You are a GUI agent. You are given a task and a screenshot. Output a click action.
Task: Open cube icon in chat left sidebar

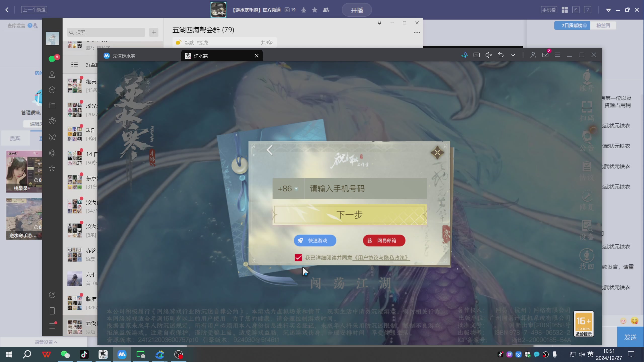pos(52,90)
